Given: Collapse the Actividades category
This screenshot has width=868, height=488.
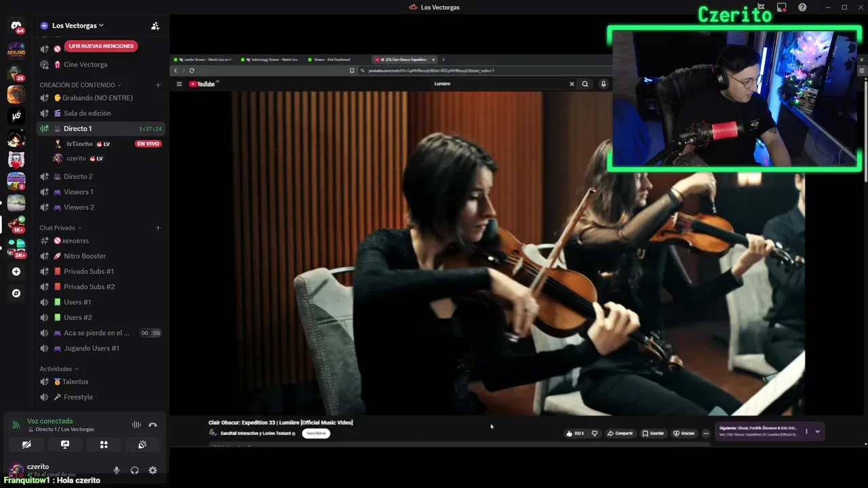Looking at the screenshot, I should (x=58, y=369).
